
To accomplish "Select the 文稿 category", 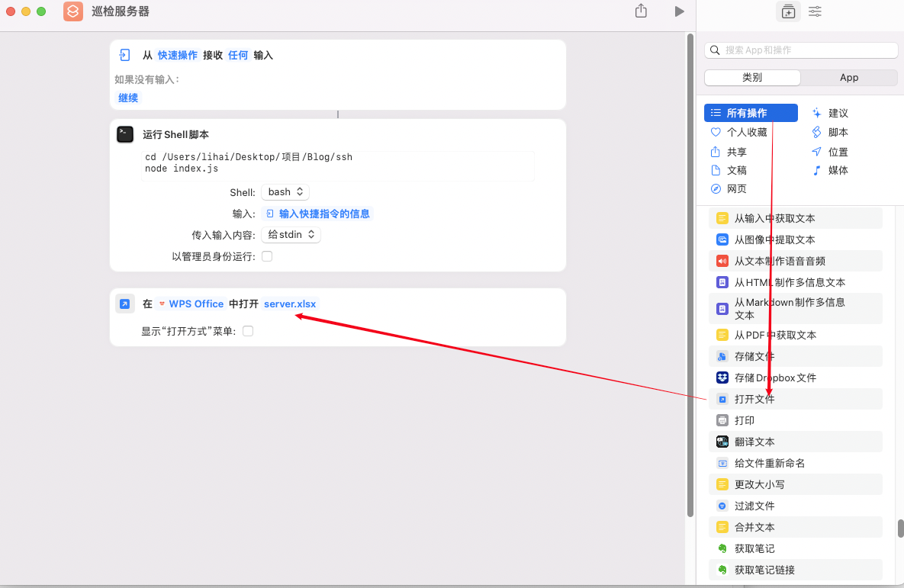I will click(729, 170).
